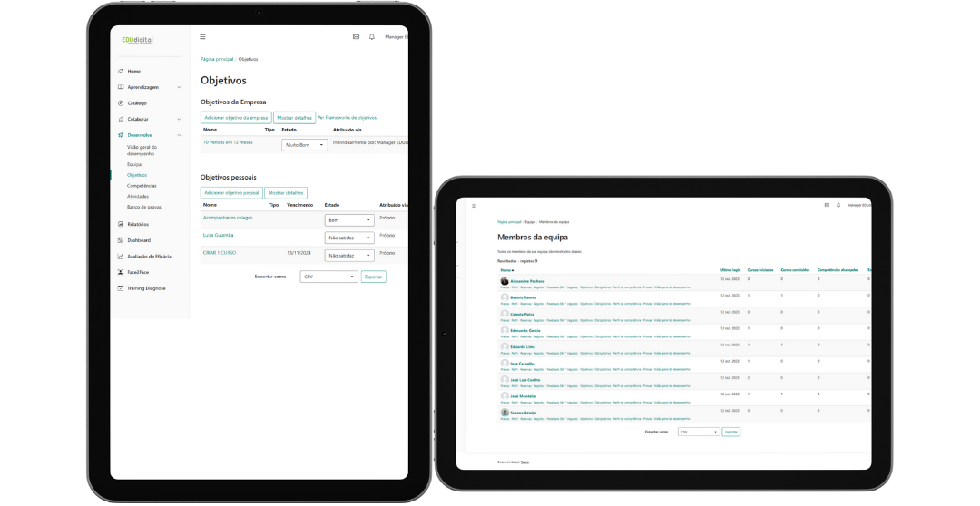Open the hamburger menu on Objetivos page
This screenshot has height=506, width=980.
pos(202,37)
